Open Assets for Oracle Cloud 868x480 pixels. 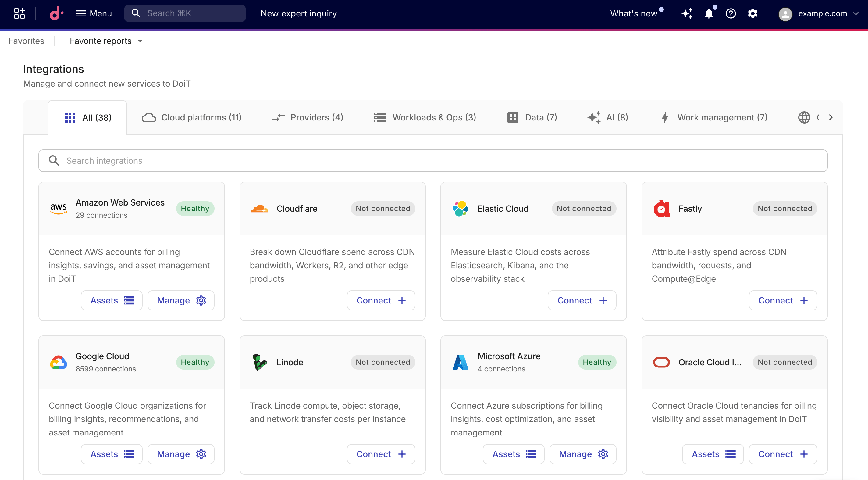click(x=713, y=454)
